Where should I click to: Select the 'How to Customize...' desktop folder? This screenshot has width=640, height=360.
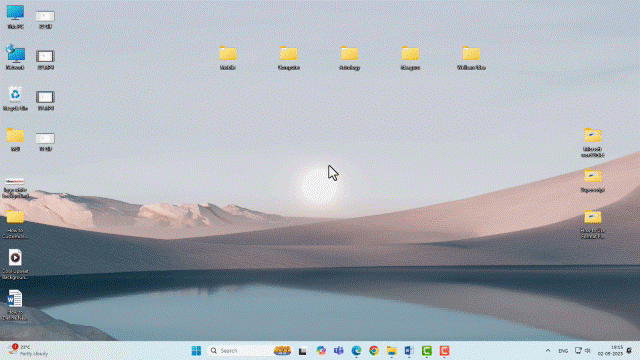tap(15, 224)
